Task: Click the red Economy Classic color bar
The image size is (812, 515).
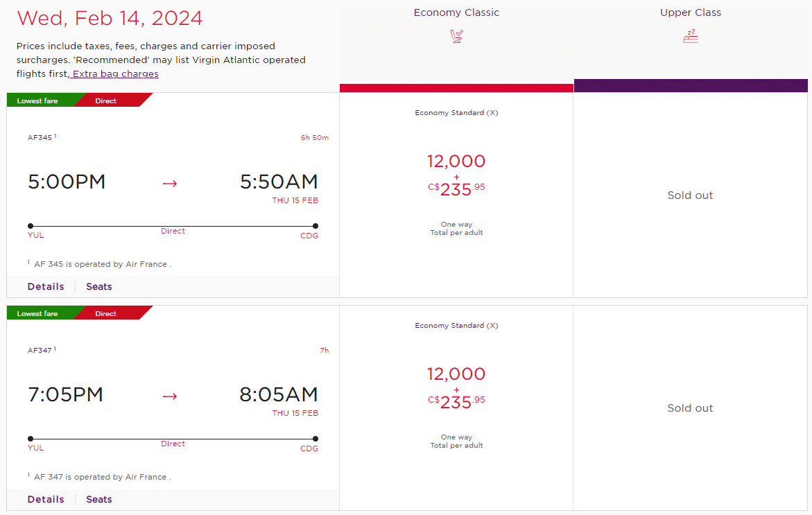Action: (x=456, y=87)
